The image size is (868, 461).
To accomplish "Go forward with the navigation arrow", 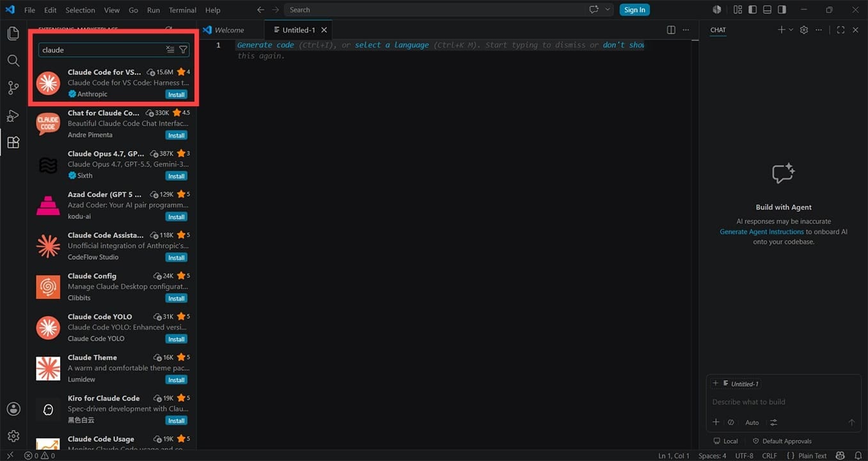I will (275, 10).
